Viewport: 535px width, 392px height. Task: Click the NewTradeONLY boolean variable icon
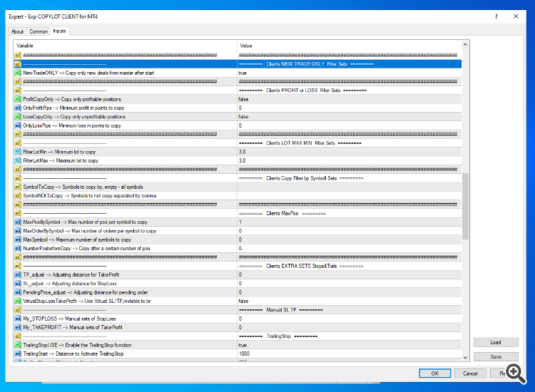point(18,73)
